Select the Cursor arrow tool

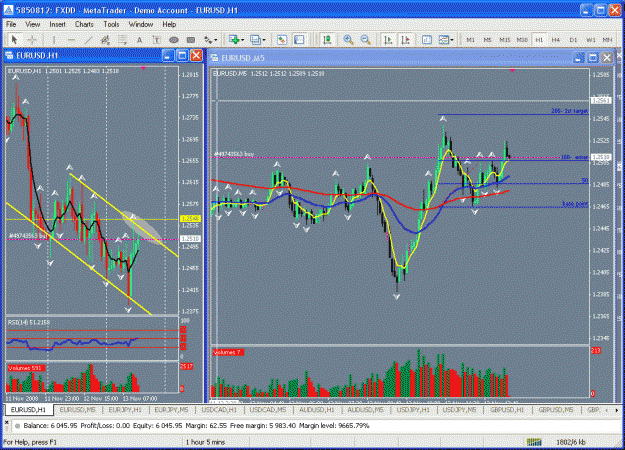[14, 39]
